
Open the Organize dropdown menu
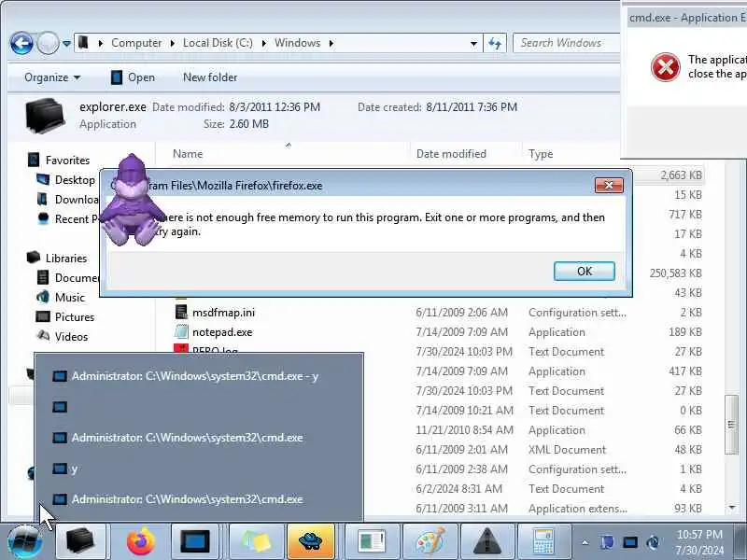pyautogui.click(x=52, y=77)
